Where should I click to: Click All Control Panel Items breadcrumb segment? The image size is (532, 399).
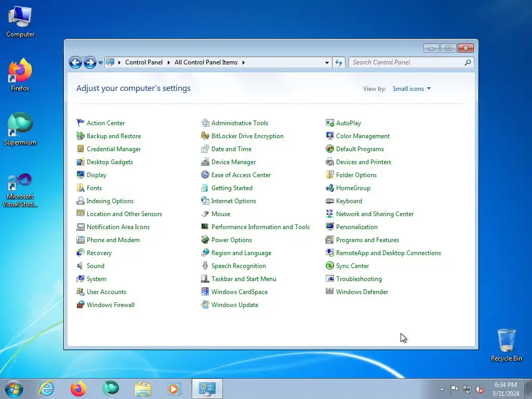[x=206, y=62]
